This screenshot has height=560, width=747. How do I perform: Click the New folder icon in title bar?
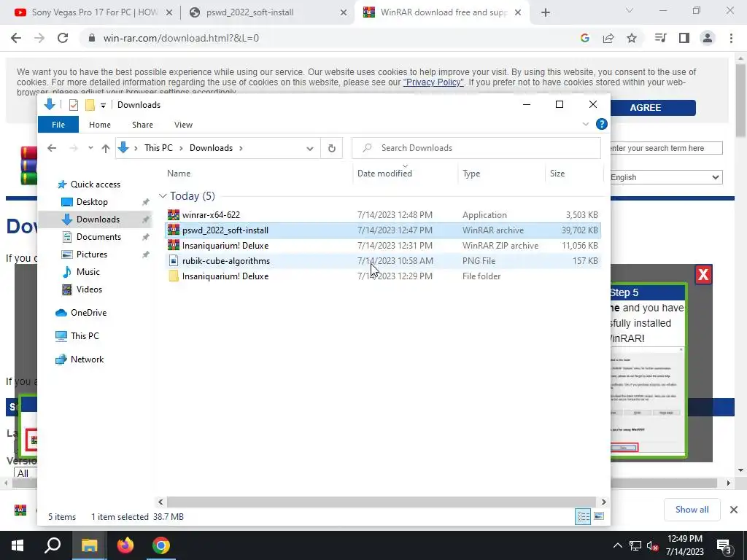point(90,105)
